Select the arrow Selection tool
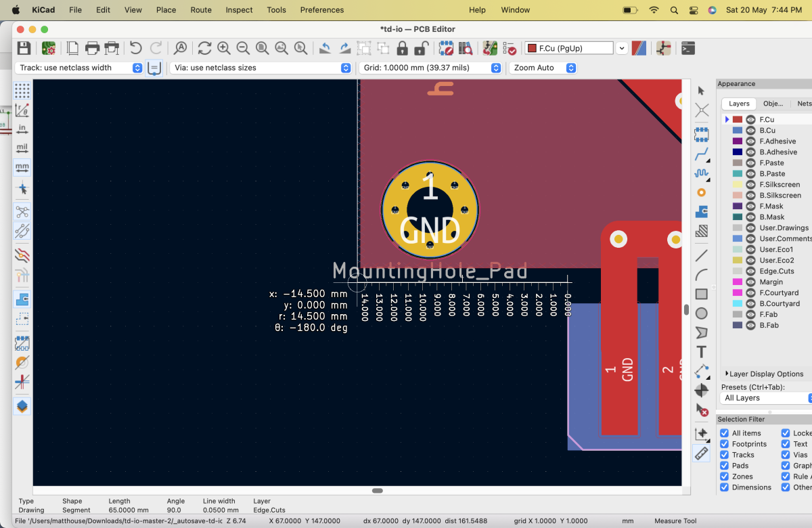The image size is (812, 528). (702, 91)
